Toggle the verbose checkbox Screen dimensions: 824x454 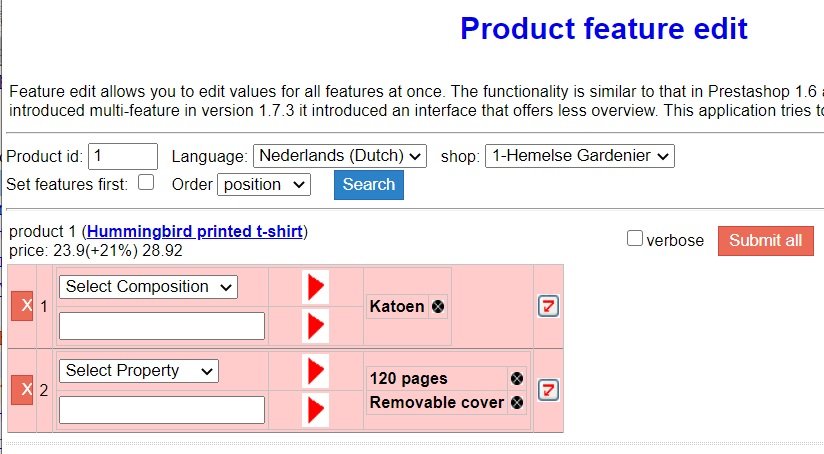[x=634, y=239]
